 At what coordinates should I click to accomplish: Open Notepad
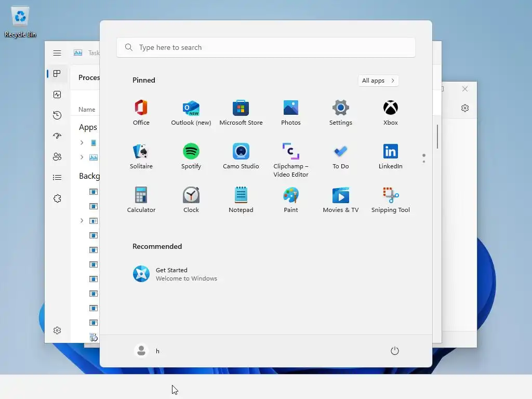[241, 200]
